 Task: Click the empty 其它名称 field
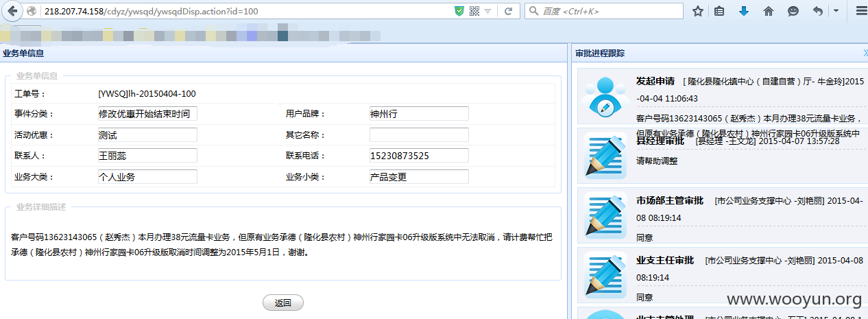[419, 135]
